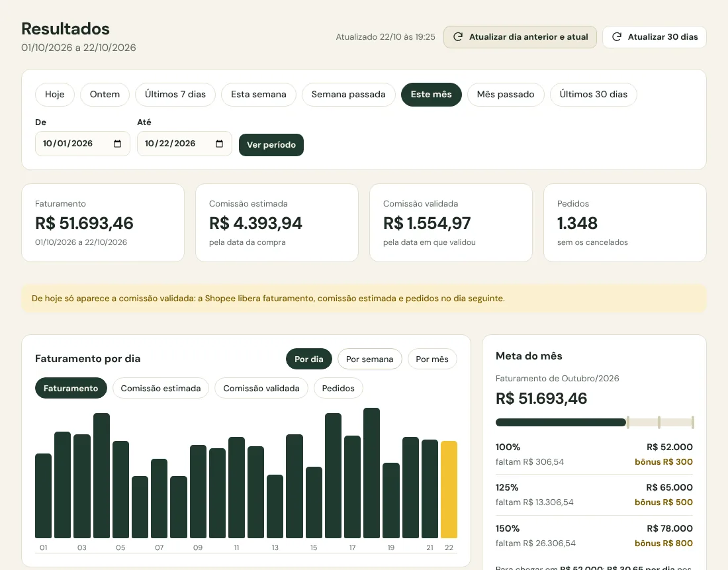Click the chart bar for day 16
This screenshot has width=728, height=570.
pyautogui.click(x=333, y=475)
